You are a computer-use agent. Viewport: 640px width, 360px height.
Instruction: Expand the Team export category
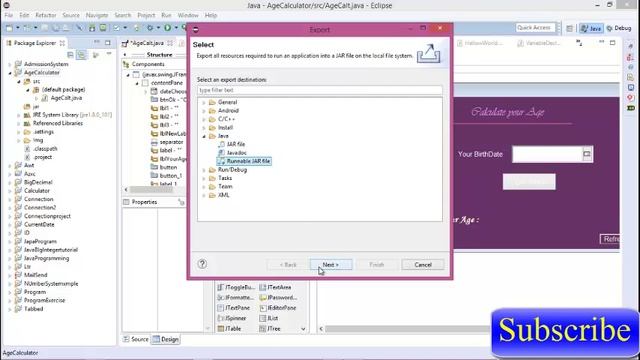204,187
